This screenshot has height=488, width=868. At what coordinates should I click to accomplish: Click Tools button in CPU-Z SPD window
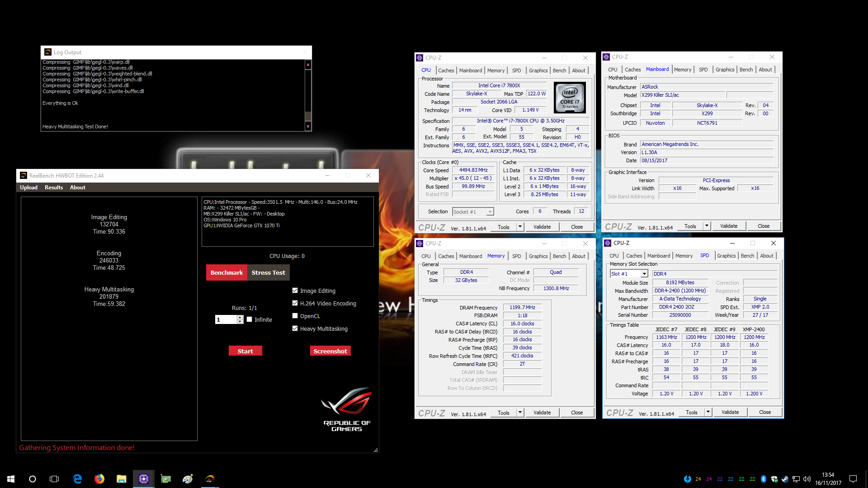pyautogui.click(x=692, y=412)
